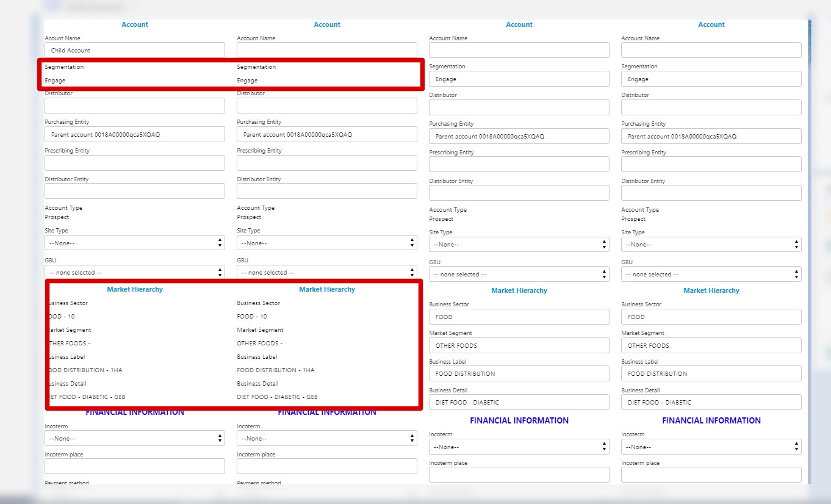
Task: Expand the GBU picklist in the first column
Action: pos(135,272)
